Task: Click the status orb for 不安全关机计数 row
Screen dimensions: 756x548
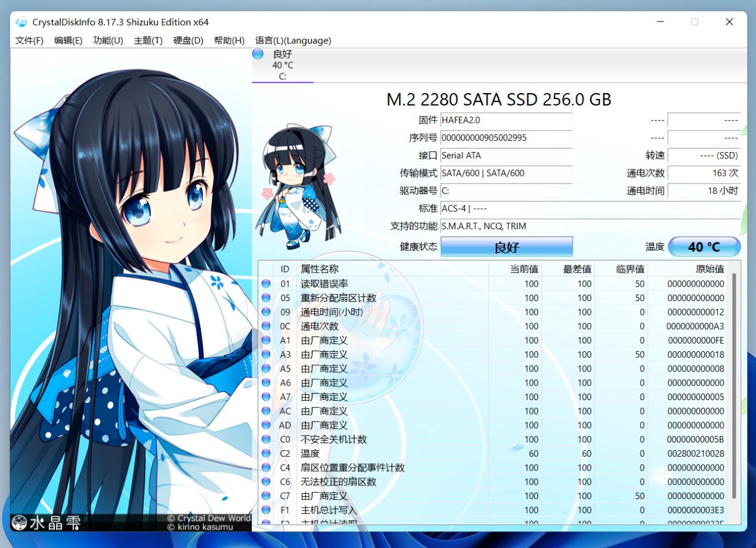Action: 266,439
